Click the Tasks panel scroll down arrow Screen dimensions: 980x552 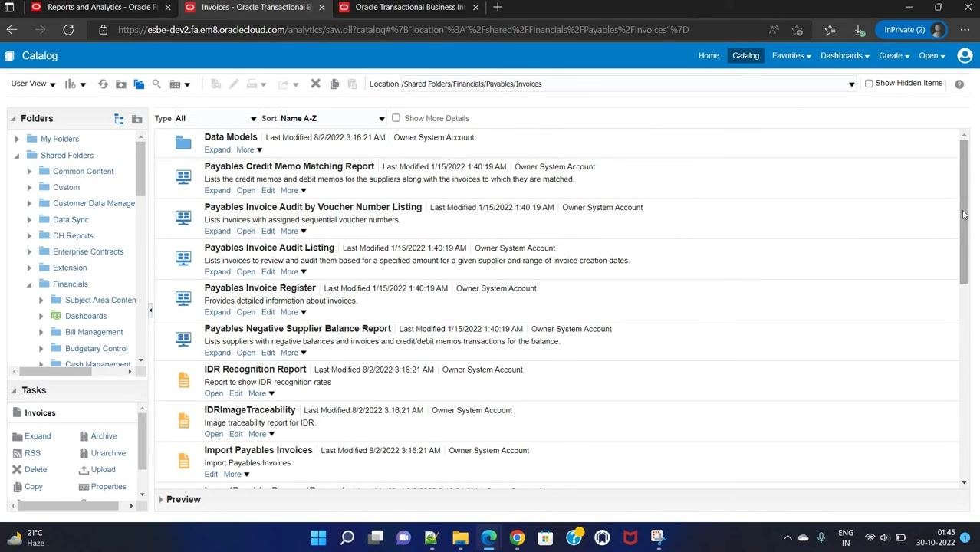[142, 495]
